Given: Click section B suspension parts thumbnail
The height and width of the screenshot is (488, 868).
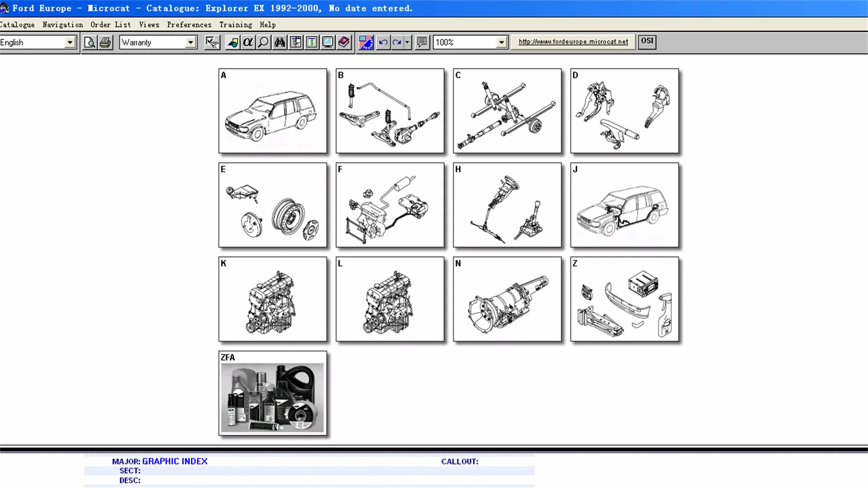Looking at the screenshot, I should pos(389,111).
